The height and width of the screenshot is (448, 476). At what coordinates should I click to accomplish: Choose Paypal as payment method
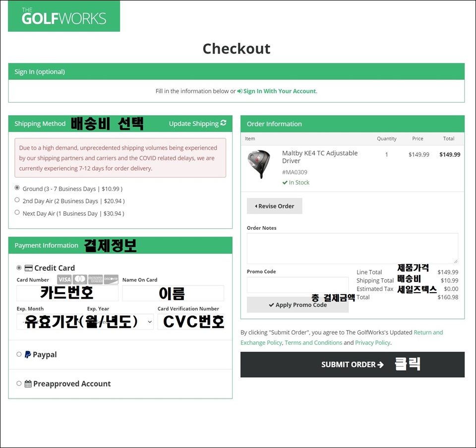pos(19,354)
